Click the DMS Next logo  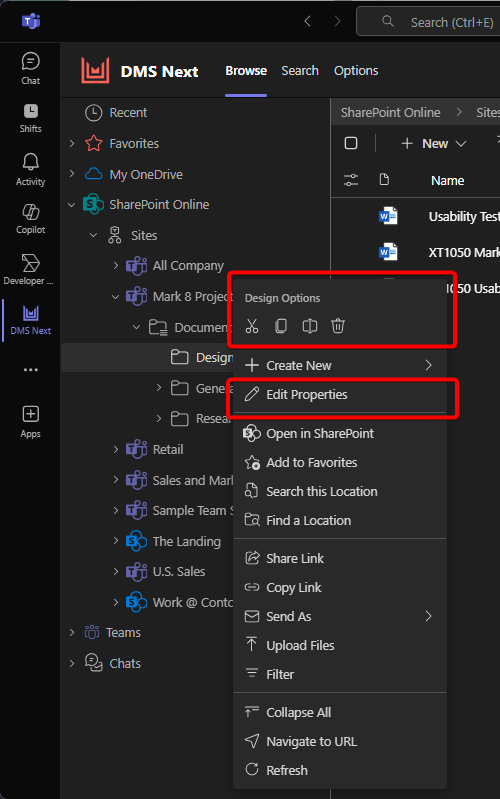click(95, 70)
